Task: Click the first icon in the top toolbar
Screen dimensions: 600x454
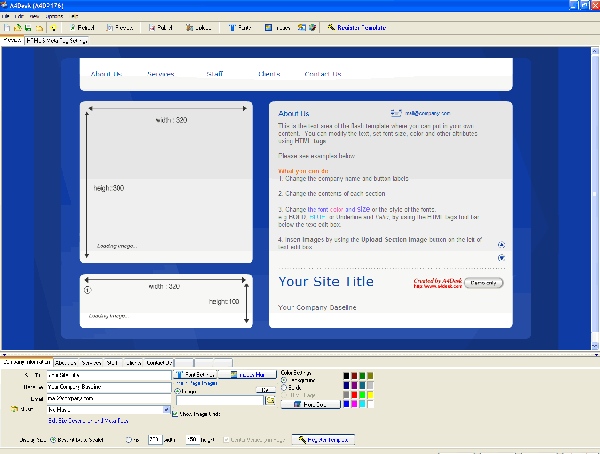Action: click(x=6, y=27)
